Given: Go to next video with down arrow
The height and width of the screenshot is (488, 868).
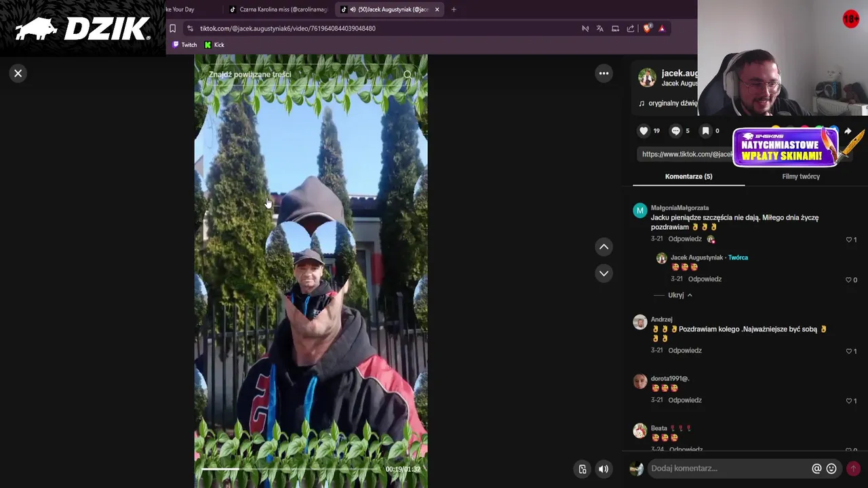Looking at the screenshot, I should click(x=604, y=273).
